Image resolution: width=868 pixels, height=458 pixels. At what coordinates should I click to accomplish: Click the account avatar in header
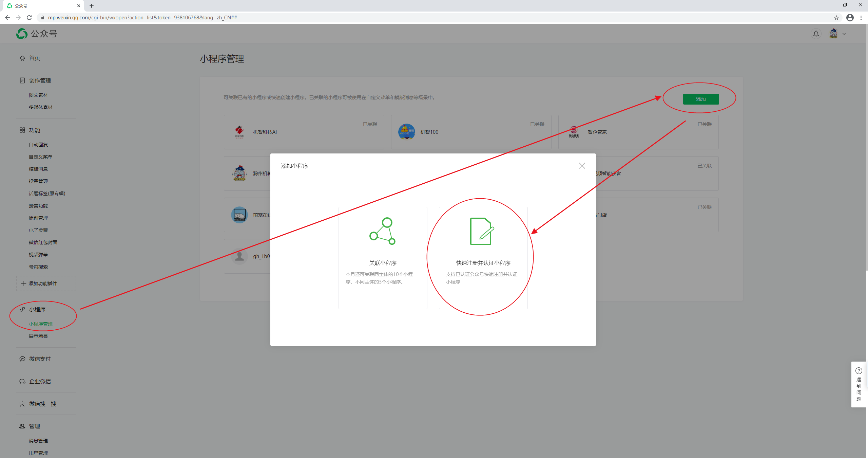[833, 34]
